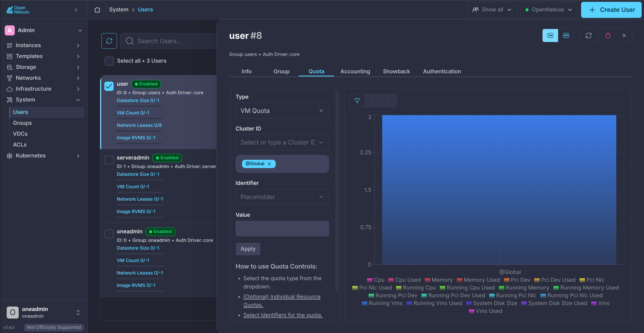Expand the Instances menu

[x=78, y=45]
